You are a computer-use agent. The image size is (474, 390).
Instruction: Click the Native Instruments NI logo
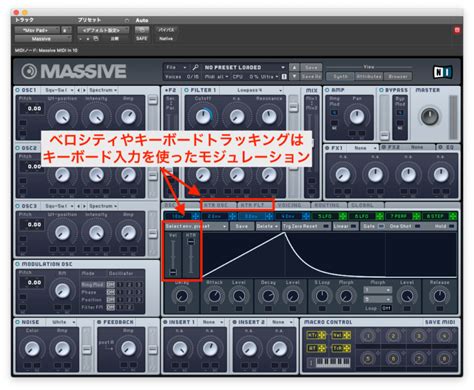[x=442, y=72]
